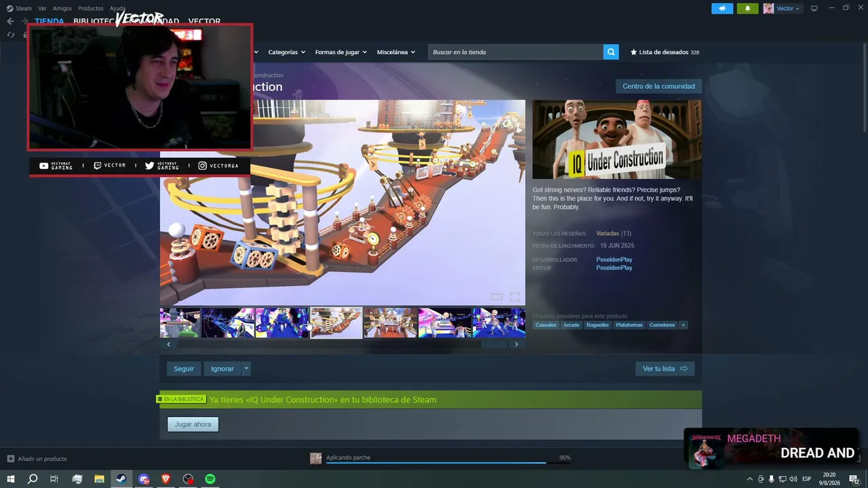This screenshot has height=488, width=868.
Task: Open the Steam announcements megaphone
Action: pos(722,9)
